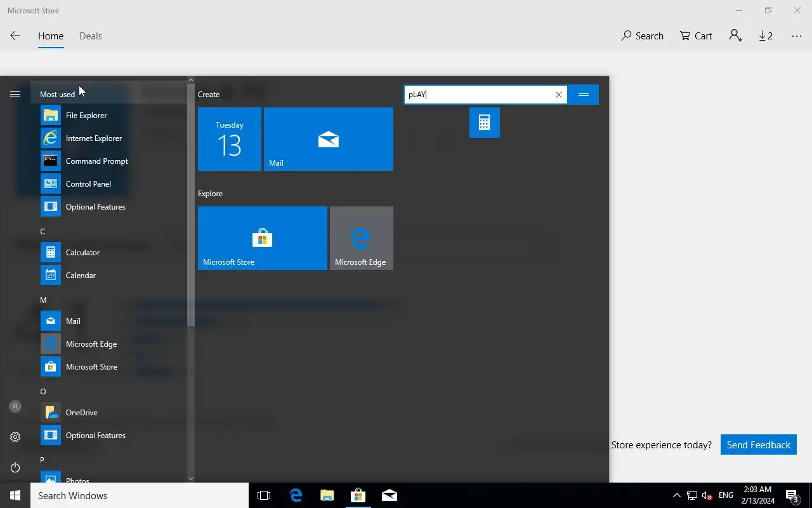This screenshot has height=508, width=812.
Task: Open the Mail live tile
Action: [x=329, y=139]
